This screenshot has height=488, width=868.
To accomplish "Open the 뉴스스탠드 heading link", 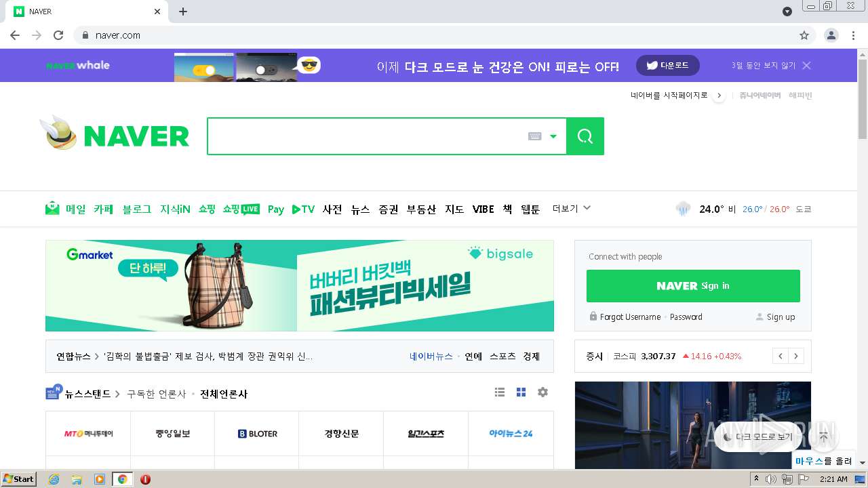I will [87, 394].
